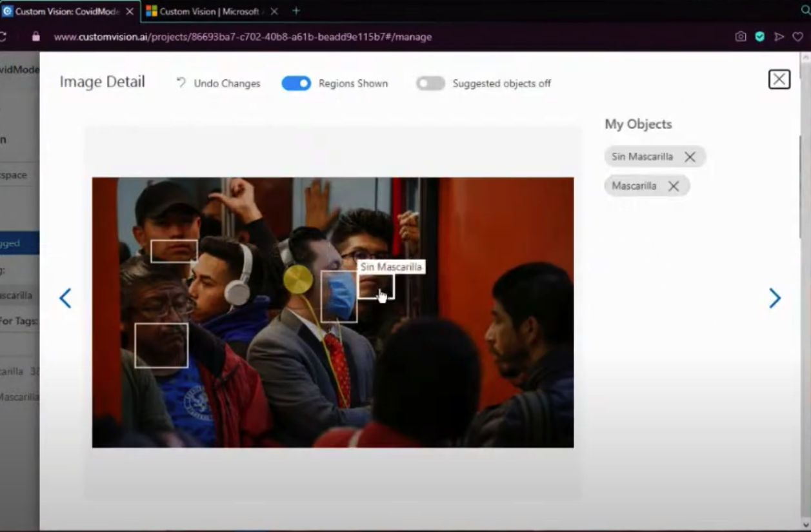The width and height of the screenshot is (811, 532).
Task: Select the Sin Mascarilla tag label
Action: (x=642, y=157)
